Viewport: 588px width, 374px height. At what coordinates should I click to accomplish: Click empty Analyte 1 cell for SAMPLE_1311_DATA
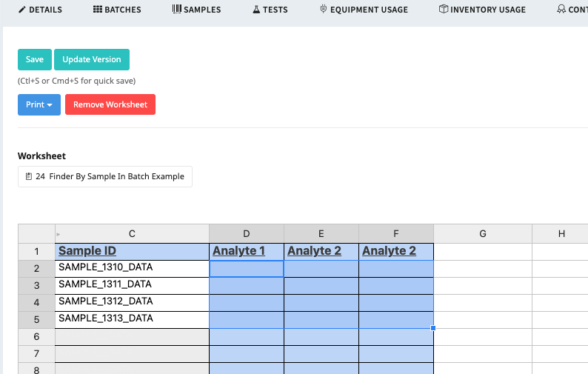tap(247, 286)
